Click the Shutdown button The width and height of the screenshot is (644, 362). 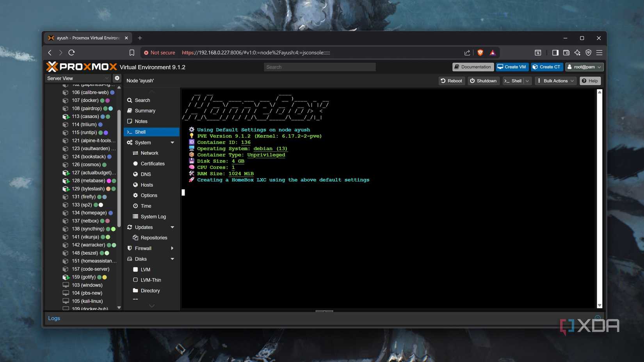[x=483, y=81]
